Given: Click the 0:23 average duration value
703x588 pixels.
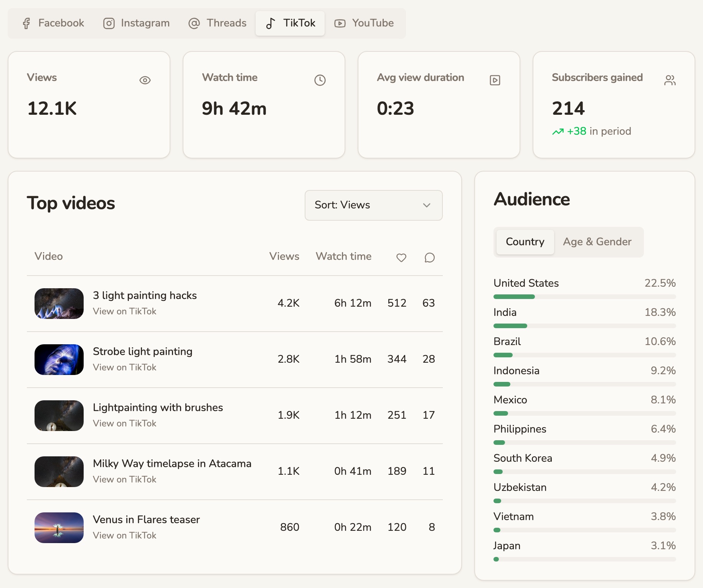Looking at the screenshot, I should (396, 109).
